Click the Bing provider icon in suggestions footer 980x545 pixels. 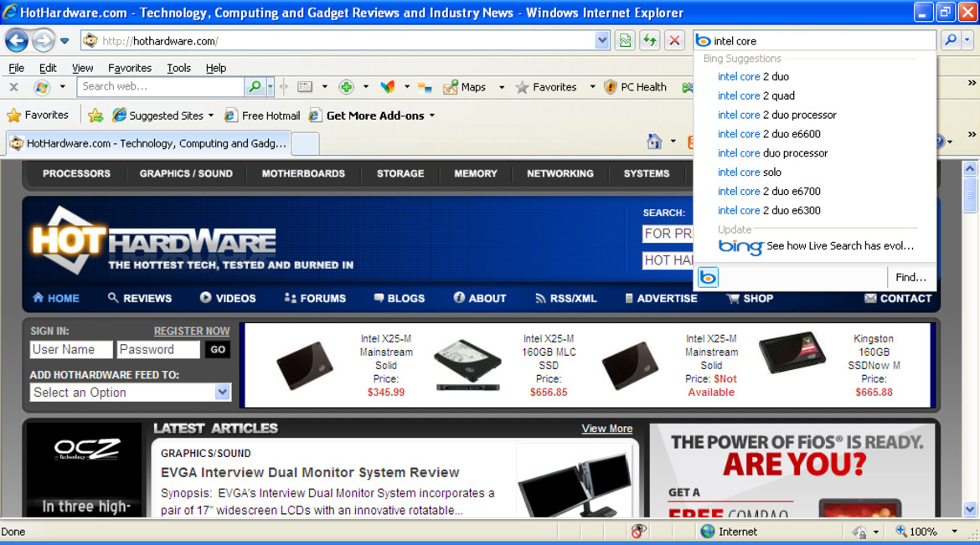coord(708,277)
